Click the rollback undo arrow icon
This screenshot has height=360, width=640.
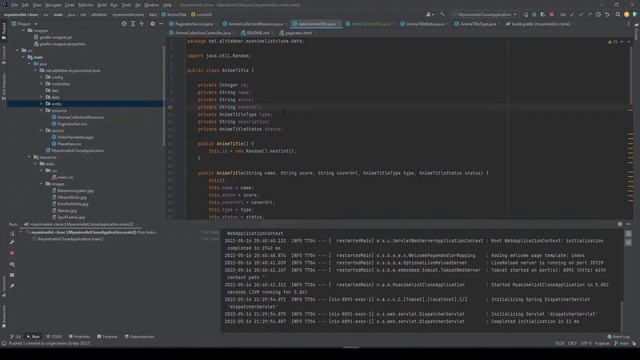(607, 14)
